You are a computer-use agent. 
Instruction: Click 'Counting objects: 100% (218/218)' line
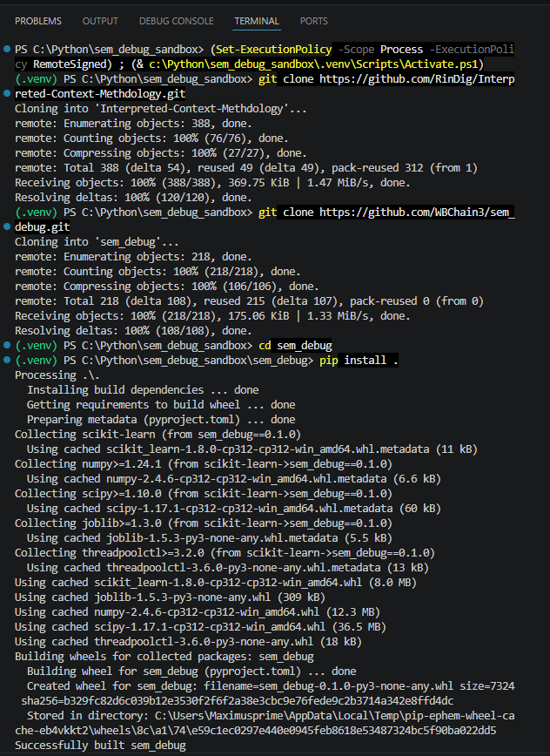point(158,272)
